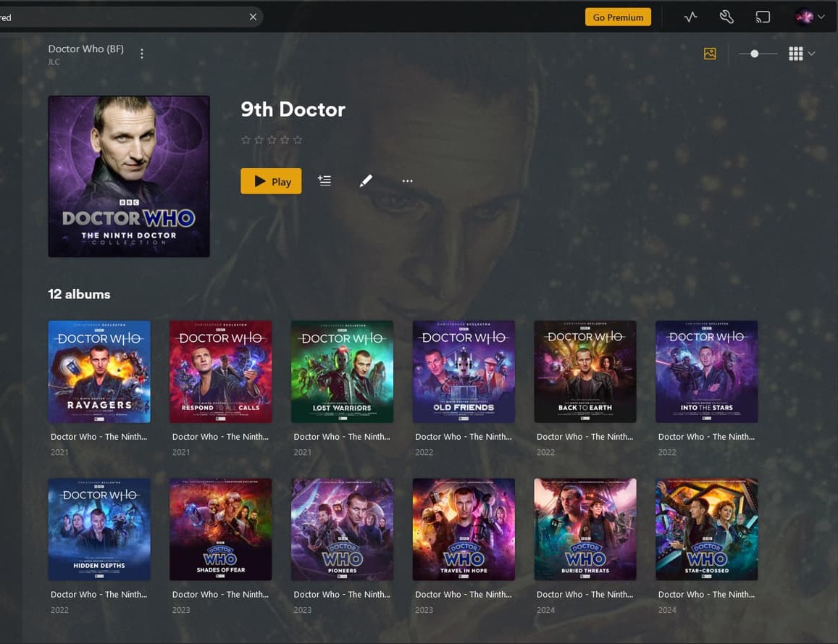Play the 9th Doctor collection

[x=271, y=181]
